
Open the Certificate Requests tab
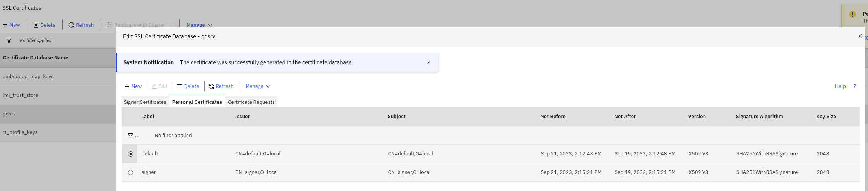tap(251, 102)
